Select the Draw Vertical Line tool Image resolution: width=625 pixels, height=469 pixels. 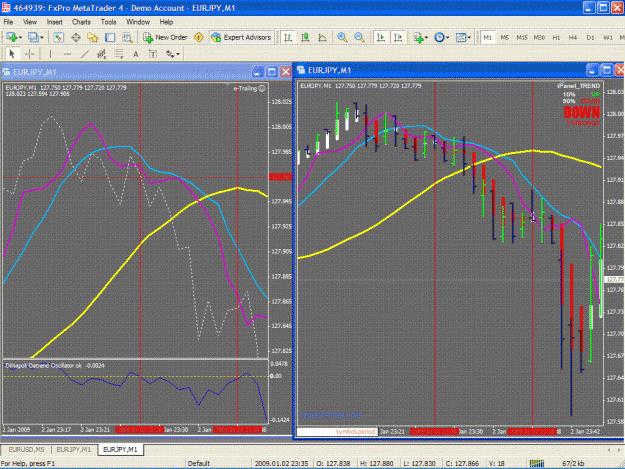coord(50,54)
